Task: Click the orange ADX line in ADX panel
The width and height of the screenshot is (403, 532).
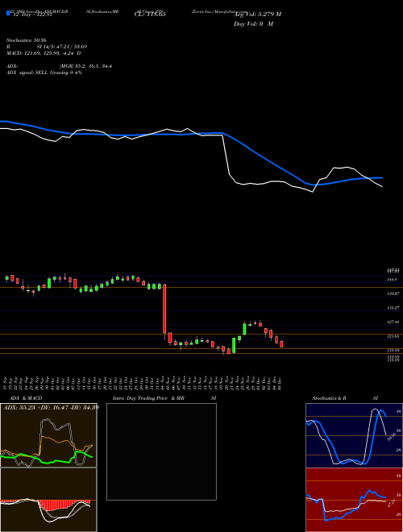Action: pyautogui.click(x=54, y=441)
